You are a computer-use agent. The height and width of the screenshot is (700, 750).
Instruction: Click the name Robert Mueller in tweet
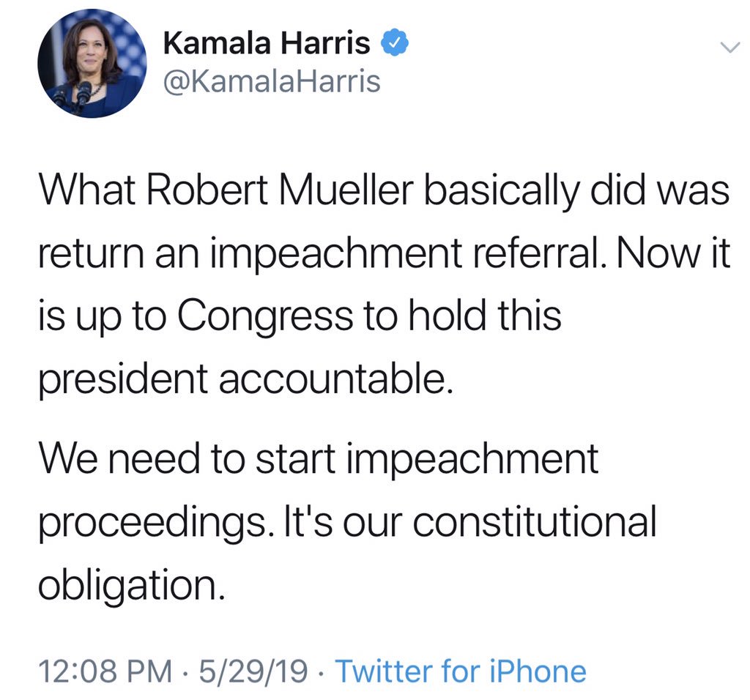279,190
